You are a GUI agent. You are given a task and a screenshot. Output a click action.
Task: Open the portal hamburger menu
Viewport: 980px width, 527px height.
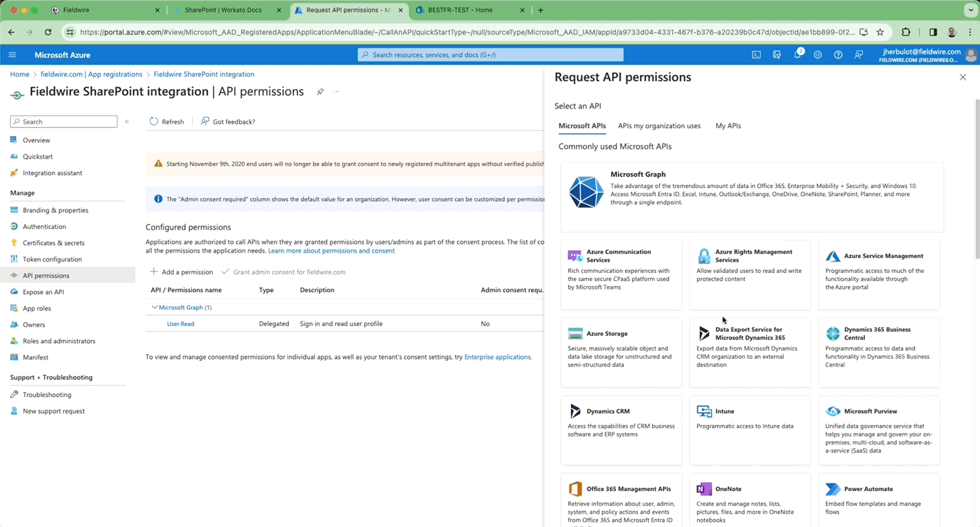[x=12, y=55]
